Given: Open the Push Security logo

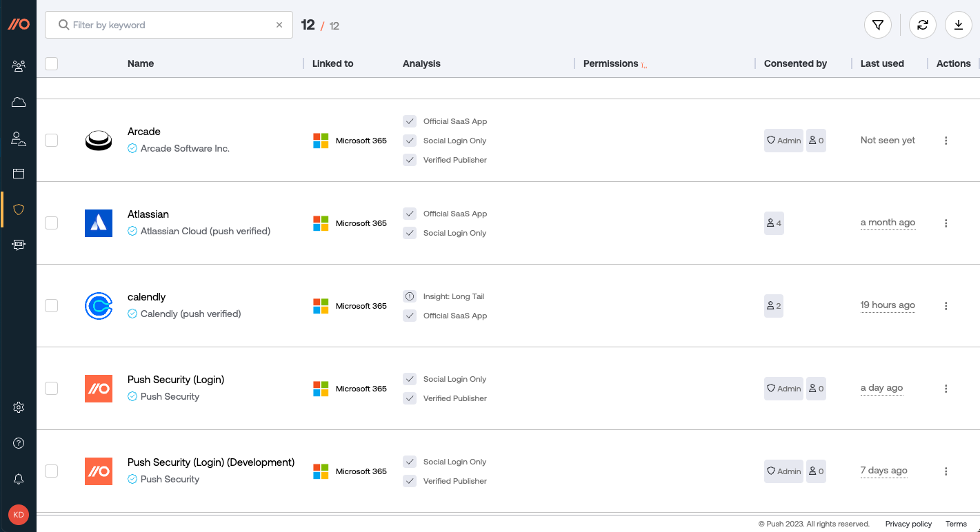Looking at the screenshot, I should [19, 23].
